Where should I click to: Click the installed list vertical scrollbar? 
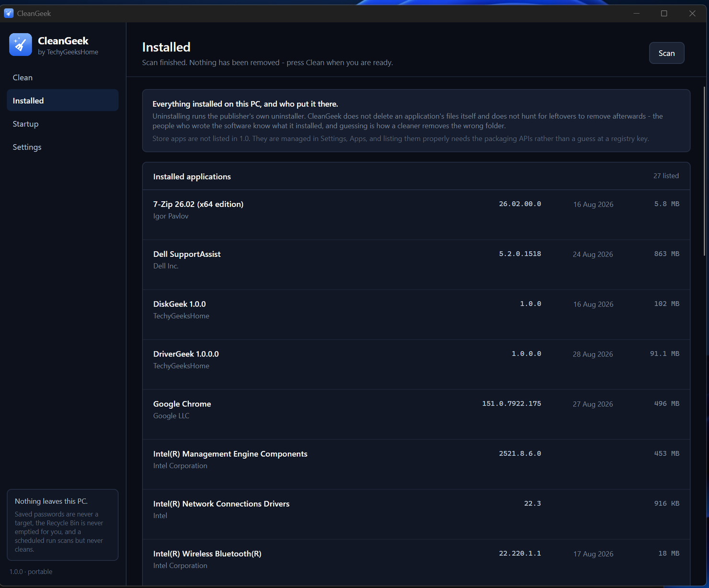pyautogui.click(x=704, y=171)
